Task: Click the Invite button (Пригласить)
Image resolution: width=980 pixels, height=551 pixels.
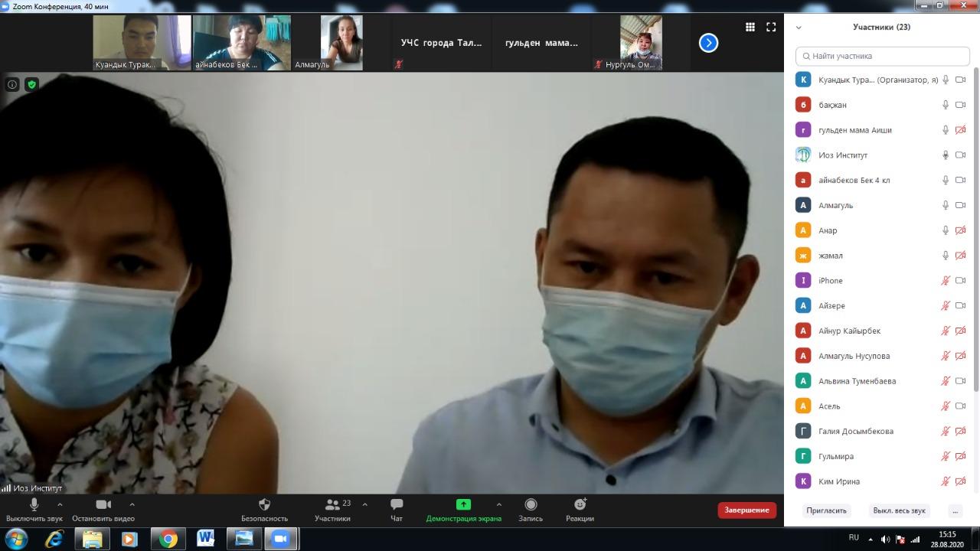Action: 826,510
